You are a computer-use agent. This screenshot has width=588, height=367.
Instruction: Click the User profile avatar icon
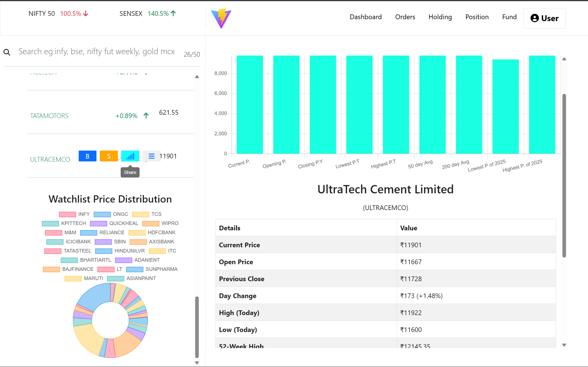pyautogui.click(x=534, y=18)
